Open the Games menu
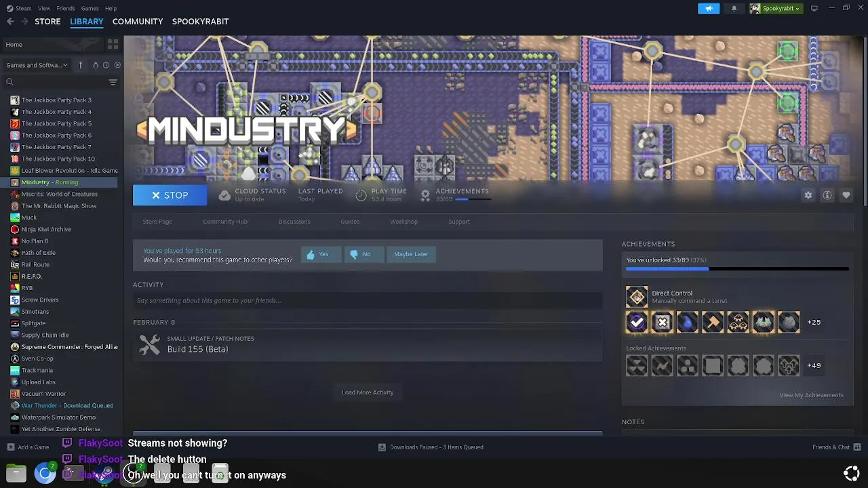Image resolution: width=868 pixels, height=488 pixels. click(x=90, y=8)
